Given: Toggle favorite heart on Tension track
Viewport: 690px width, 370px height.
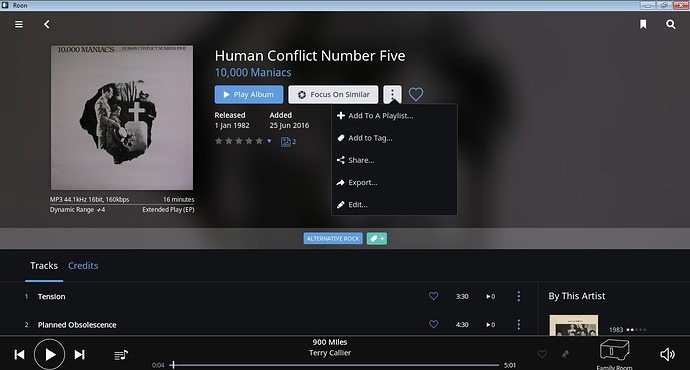Looking at the screenshot, I should [x=433, y=296].
